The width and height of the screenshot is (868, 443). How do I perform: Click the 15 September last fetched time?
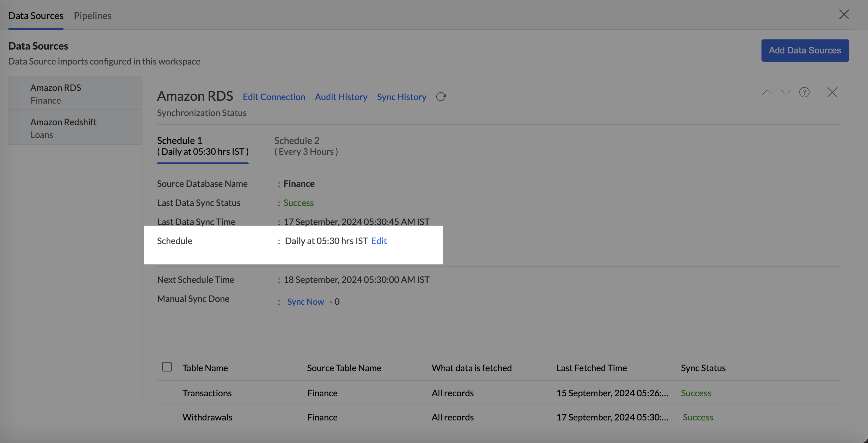(x=612, y=393)
